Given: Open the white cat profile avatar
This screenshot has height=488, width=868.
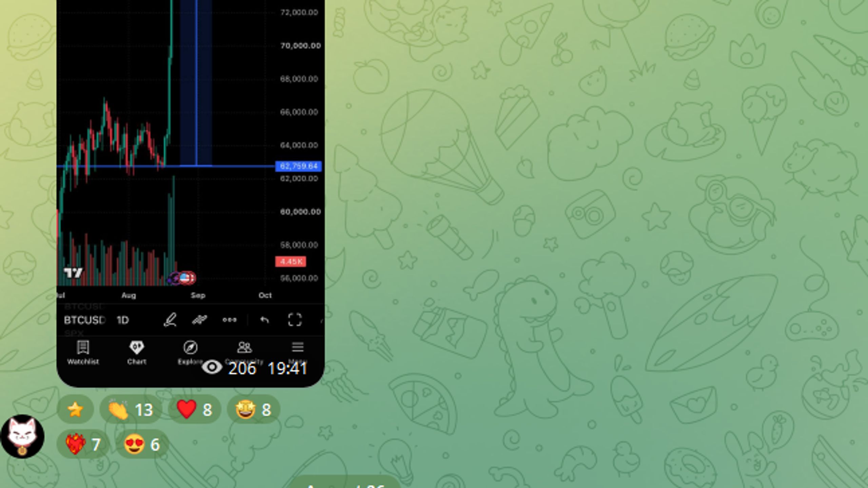Looking at the screenshot, I should pos(22,436).
